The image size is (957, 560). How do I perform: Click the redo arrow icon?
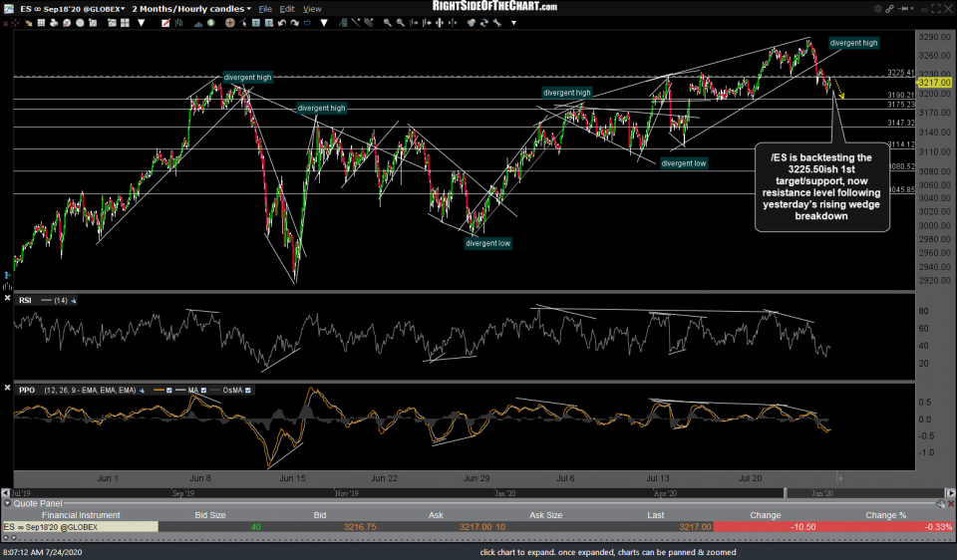point(295,23)
